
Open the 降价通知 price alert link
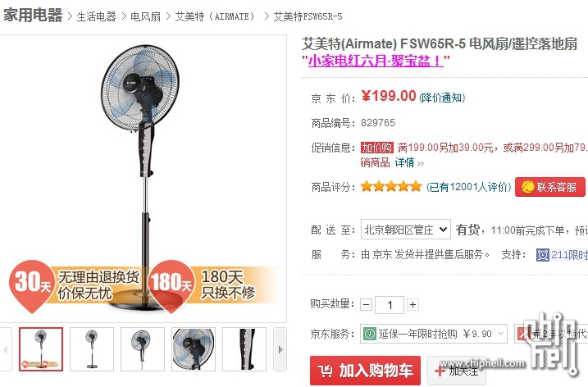(443, 98)
